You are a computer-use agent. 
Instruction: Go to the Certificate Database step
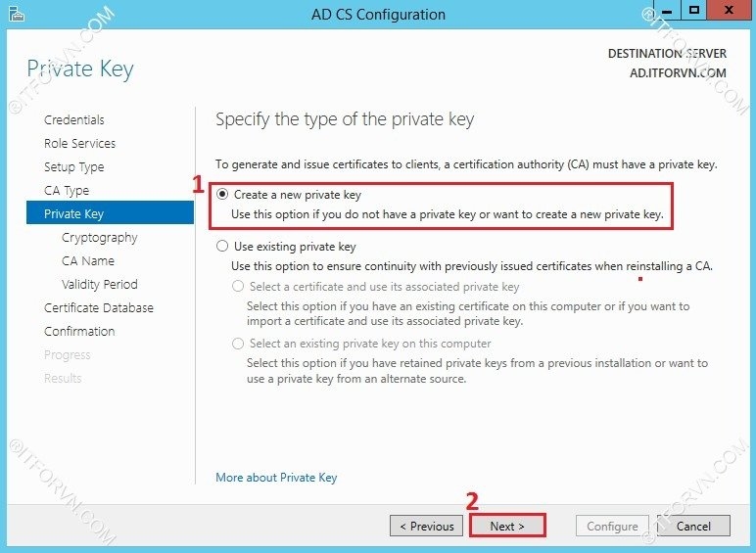[99, 307]
